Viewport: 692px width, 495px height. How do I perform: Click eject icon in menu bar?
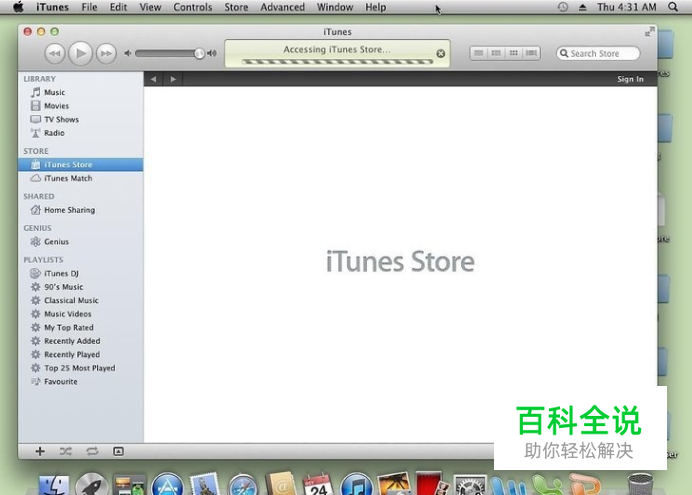pyautogui.click(x=583, y=7)
